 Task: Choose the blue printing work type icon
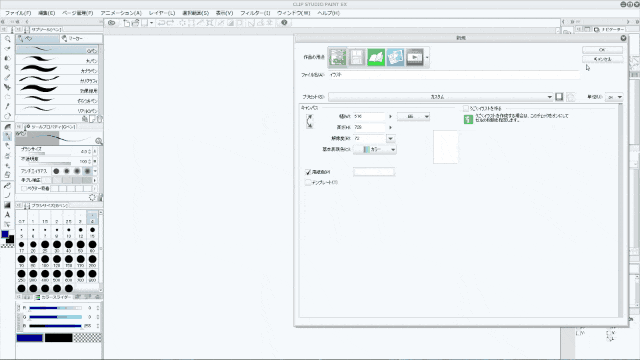[x=395, y=57]
